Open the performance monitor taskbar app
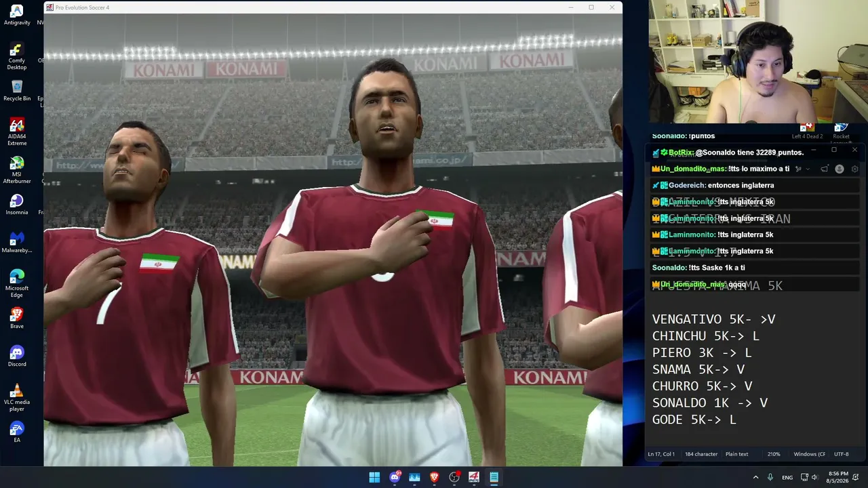 tap(414, 477)
